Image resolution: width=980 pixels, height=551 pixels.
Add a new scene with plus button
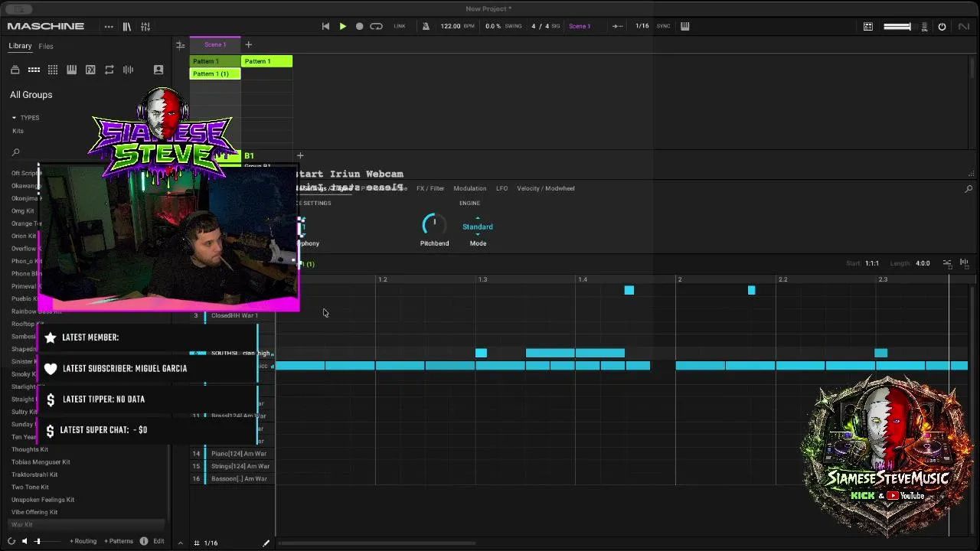pos(248,44)
